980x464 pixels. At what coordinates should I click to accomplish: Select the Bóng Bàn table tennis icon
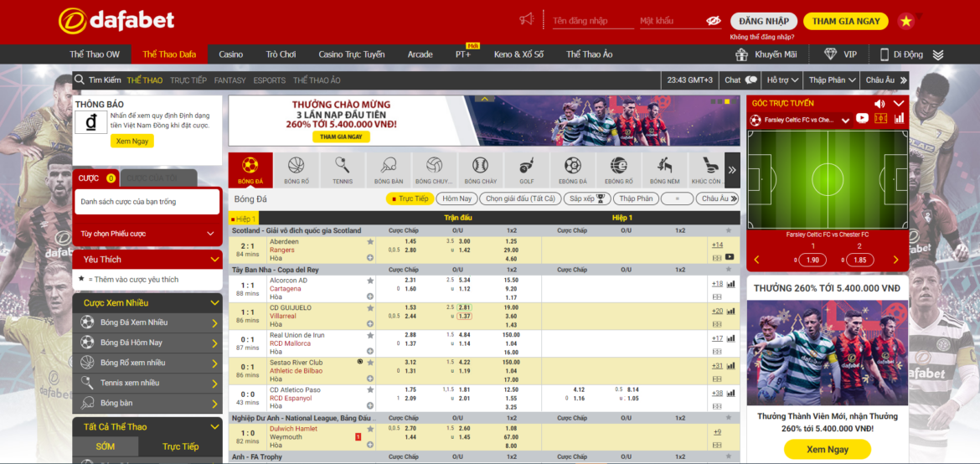click(388, 170)
